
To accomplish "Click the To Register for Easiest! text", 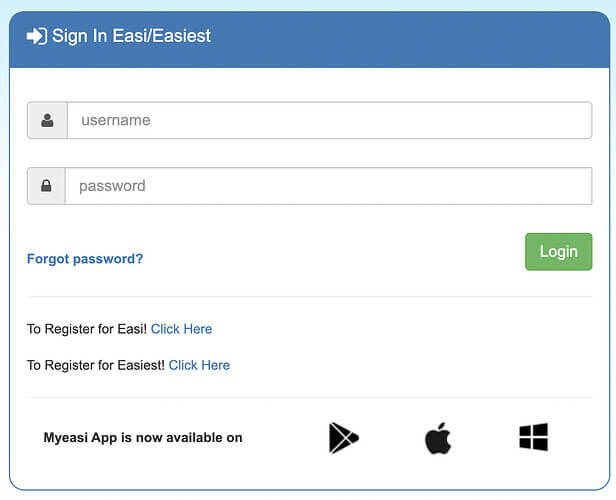I will (96, 365).
